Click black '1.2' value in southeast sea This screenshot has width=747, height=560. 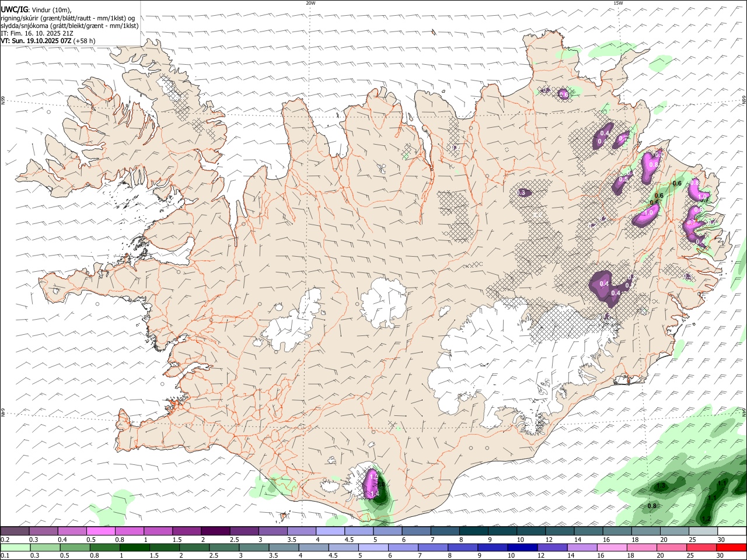(706, 519)
